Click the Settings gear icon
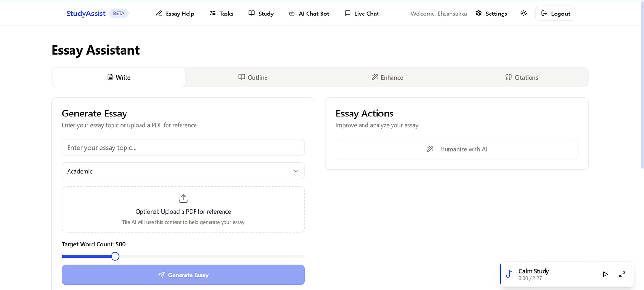Image resolution: width=644 pixels, height=290 pixels. pyautogui.click(x=479, y=14)
